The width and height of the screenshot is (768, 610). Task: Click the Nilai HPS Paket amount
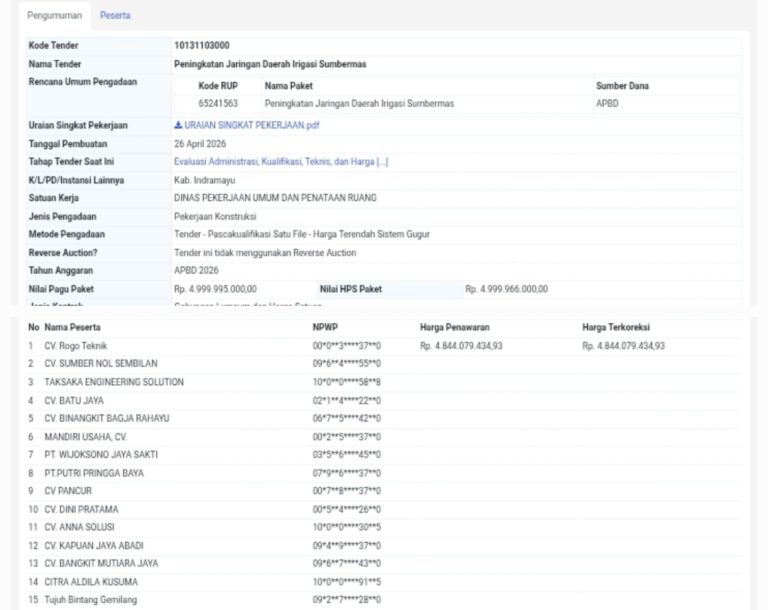click(506, 289)
